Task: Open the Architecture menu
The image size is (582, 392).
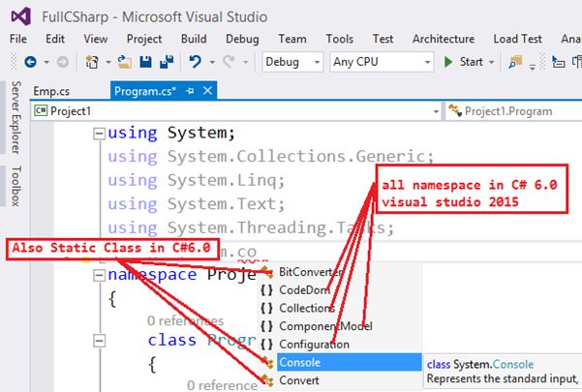Action: click(x=444, y=39)
